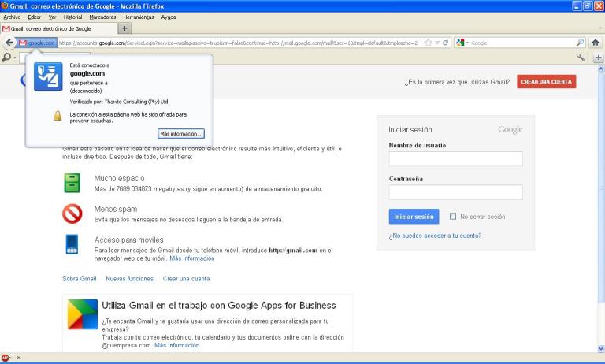Open the Archivo menu
The image size is (605, 364).
click(x=12, y=17)
